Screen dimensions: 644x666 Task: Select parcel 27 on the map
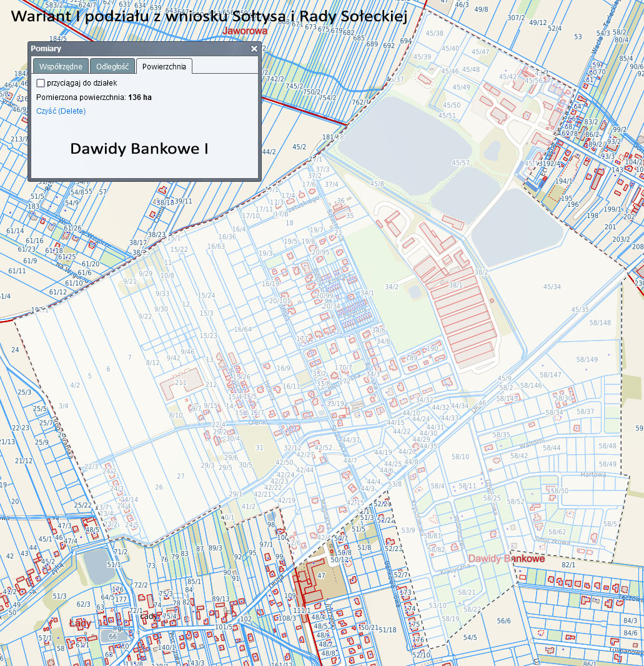[181, 477]
